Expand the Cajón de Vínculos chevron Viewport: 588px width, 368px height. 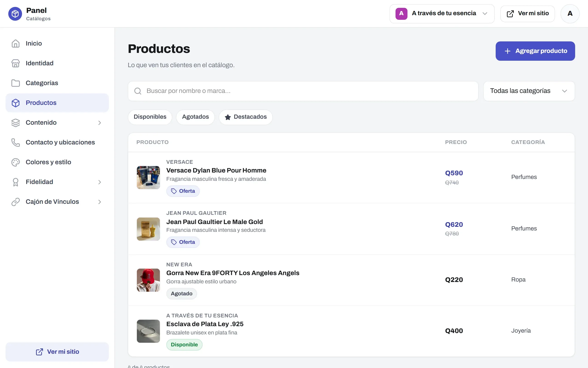coord(99,202)
